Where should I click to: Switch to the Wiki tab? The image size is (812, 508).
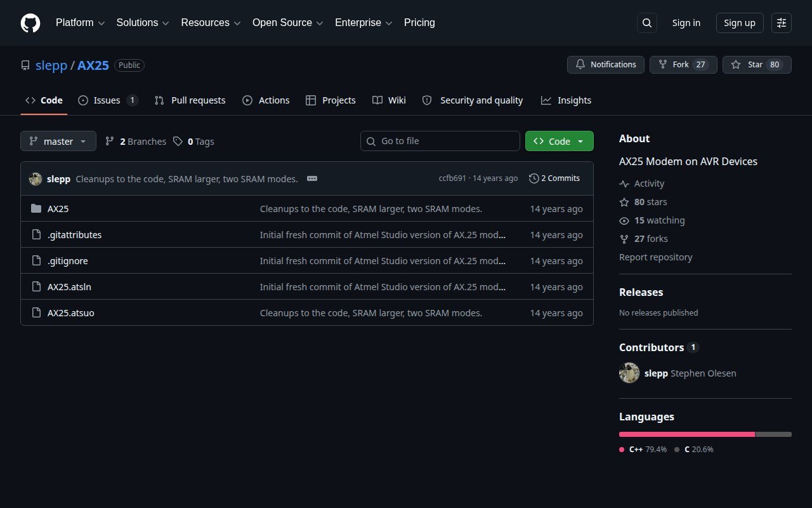tap(389, 100)
